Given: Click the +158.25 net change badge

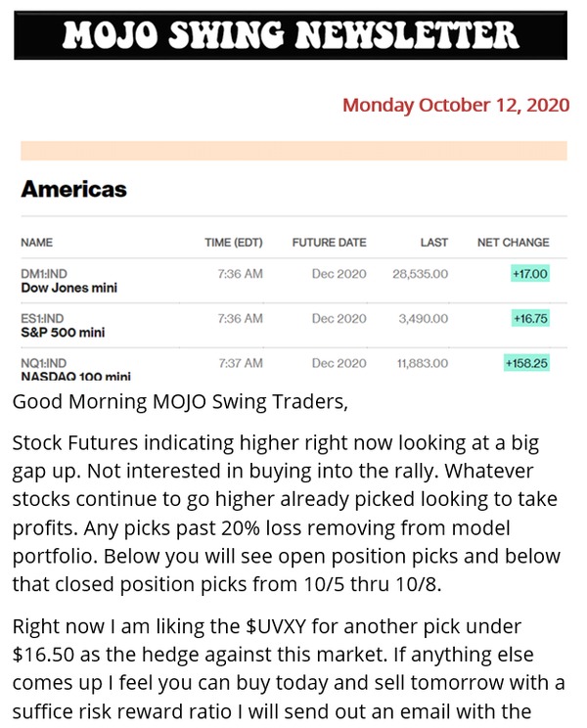Looking at the screenshot, I should [526, 364].
